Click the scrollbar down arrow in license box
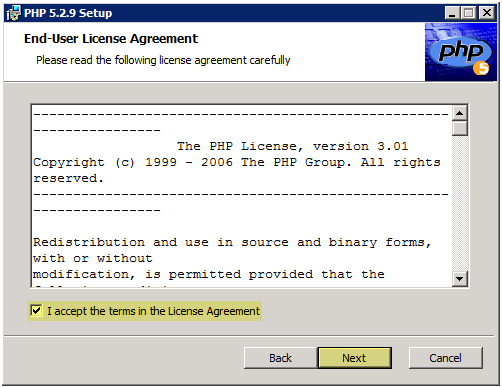Viewport: 502px width, 388px height. point(460,279)
